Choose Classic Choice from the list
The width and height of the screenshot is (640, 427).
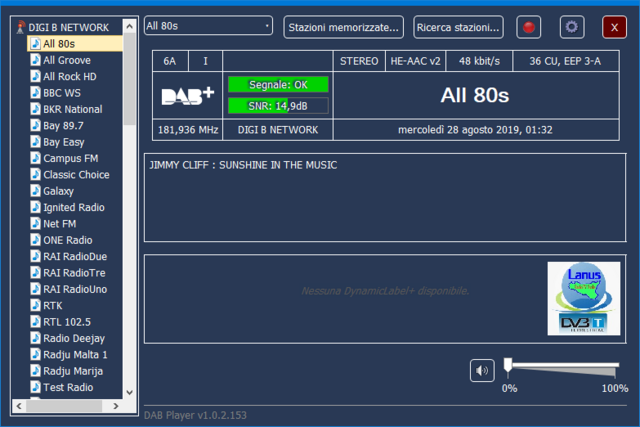(x=76, y=174)
